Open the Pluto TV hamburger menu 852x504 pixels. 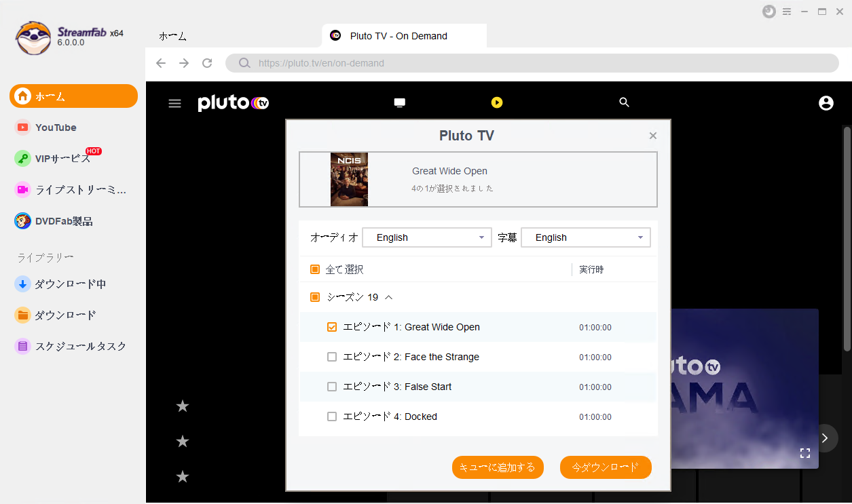[175, 103]
